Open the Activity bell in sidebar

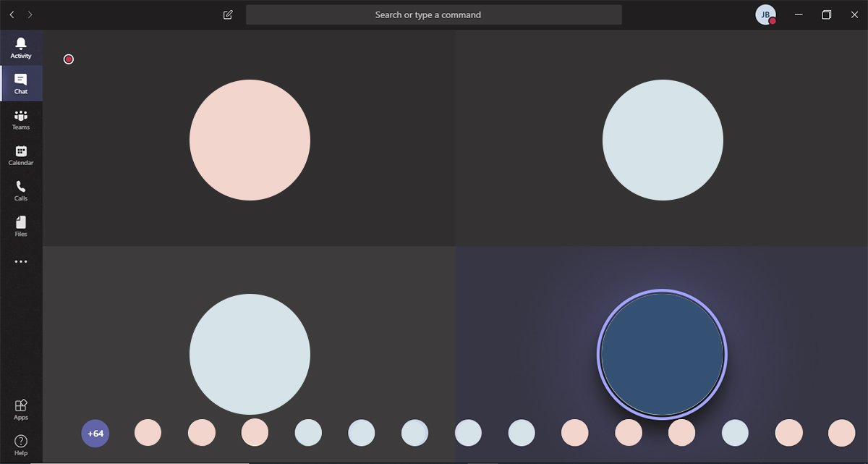point(21,48)
